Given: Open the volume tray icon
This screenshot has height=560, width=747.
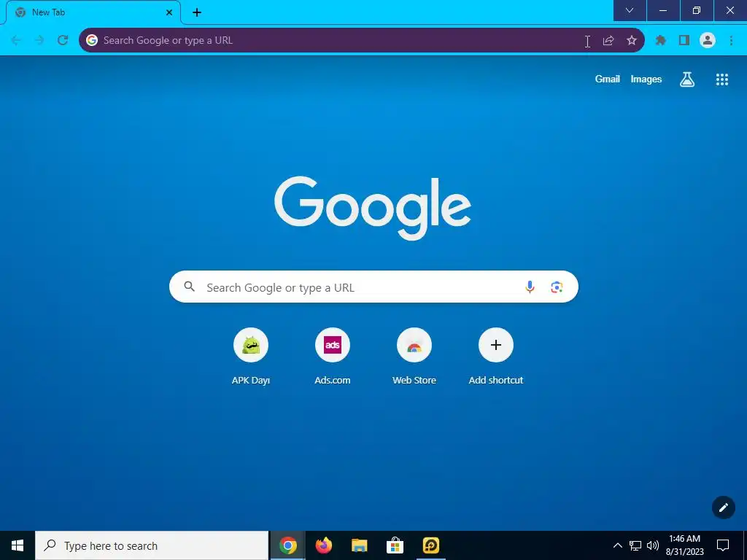Looking at the screenshot, I should [x=653, y=545].
